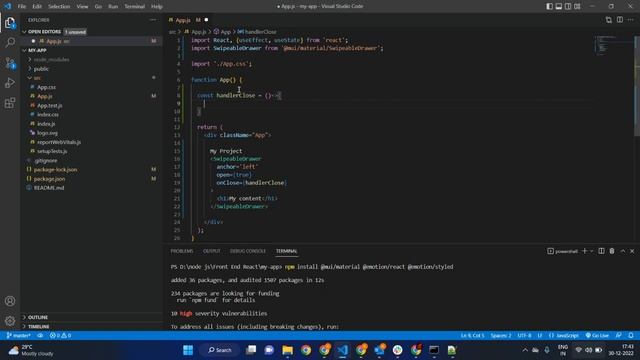Open README.md in the file tree

click(49, 188)
